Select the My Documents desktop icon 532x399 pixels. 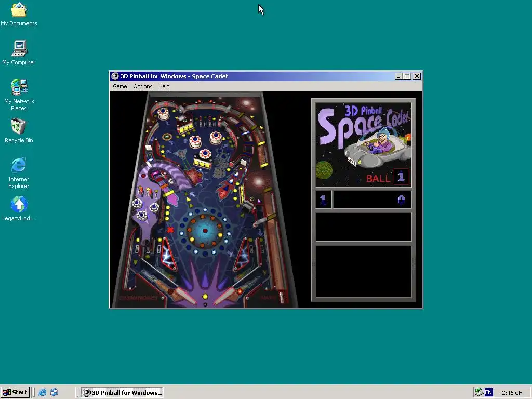pyautogui.click(x=19, y=15)
